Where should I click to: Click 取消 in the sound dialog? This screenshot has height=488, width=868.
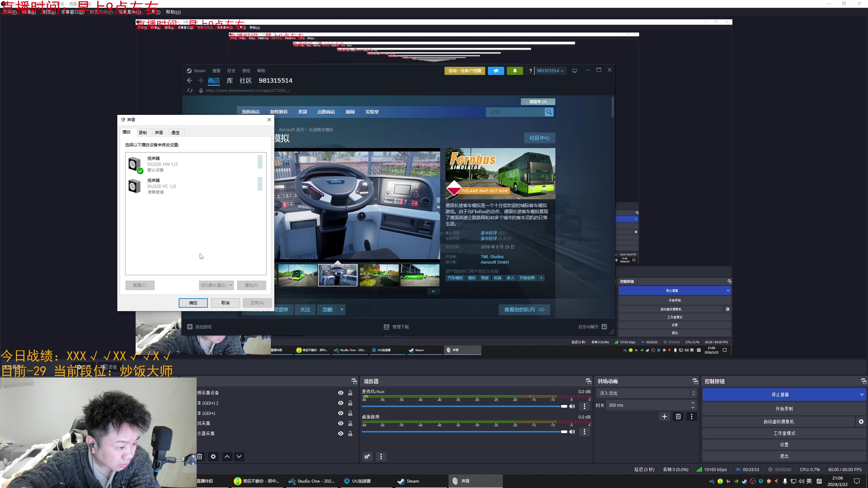pos(225,303)
